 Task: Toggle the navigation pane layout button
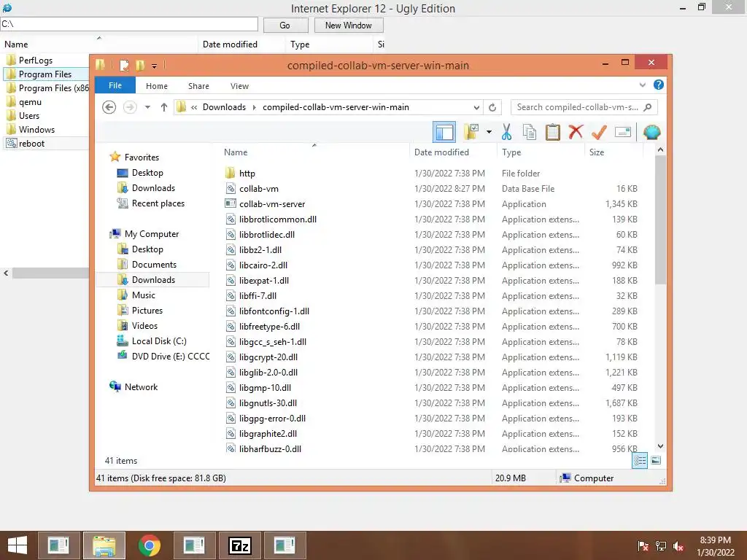[444, 132]
